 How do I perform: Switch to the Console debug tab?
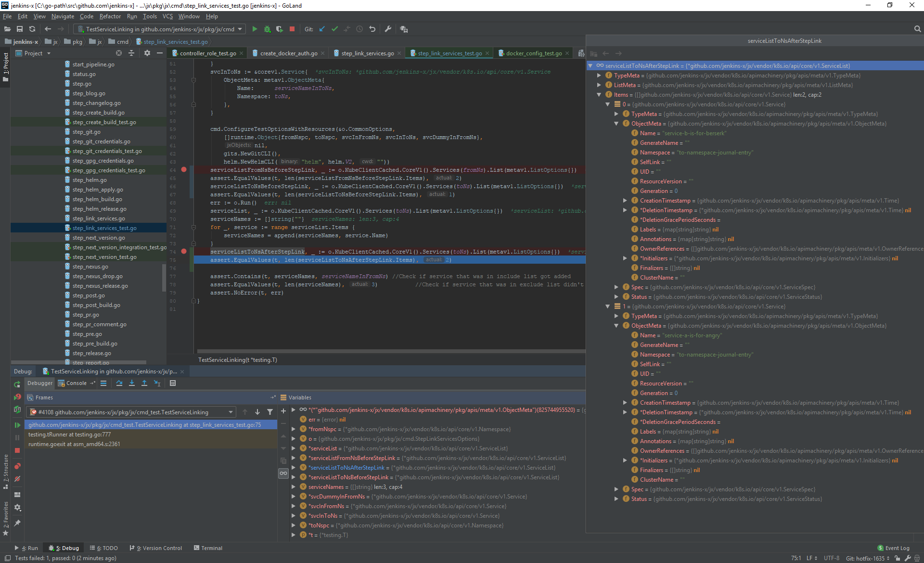click(77, 383)
